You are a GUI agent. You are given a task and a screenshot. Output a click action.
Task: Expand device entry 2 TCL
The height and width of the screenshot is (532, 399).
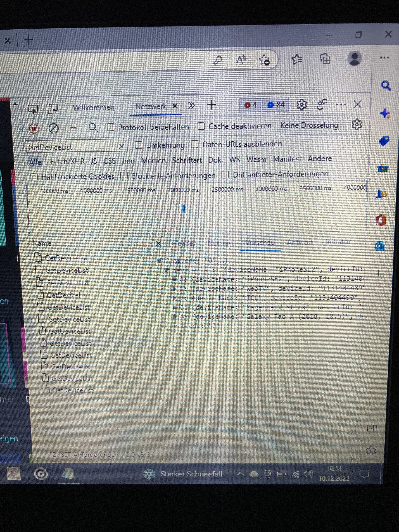(x=175, y=298)
